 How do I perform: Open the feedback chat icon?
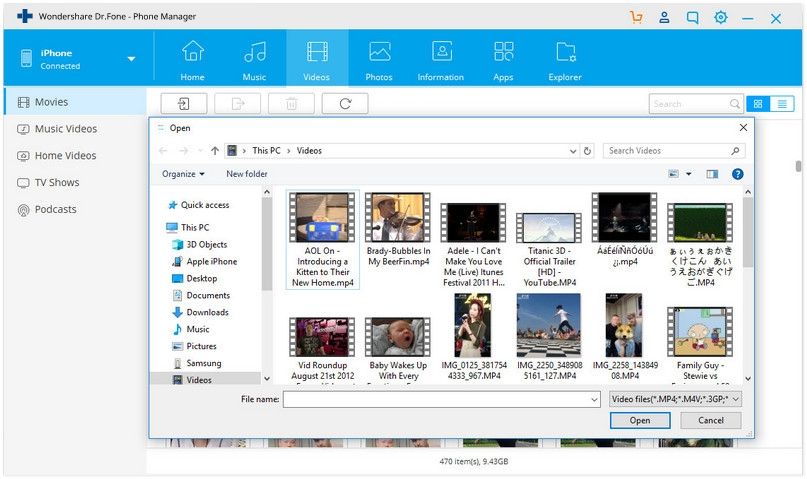coord(693,17)
